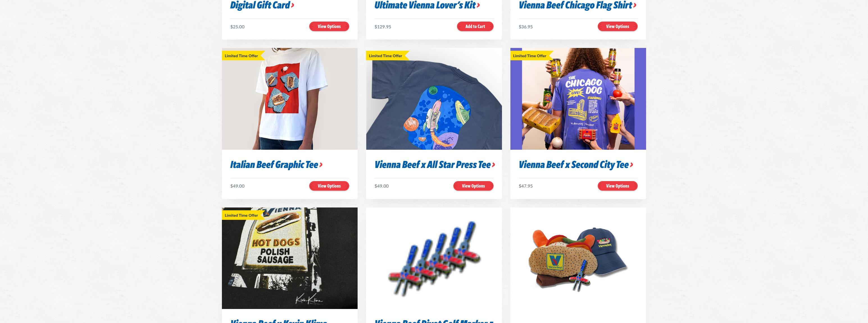Click View Options for Chicago Flag Shirt
868x323 pixels.
pos(617,27)
